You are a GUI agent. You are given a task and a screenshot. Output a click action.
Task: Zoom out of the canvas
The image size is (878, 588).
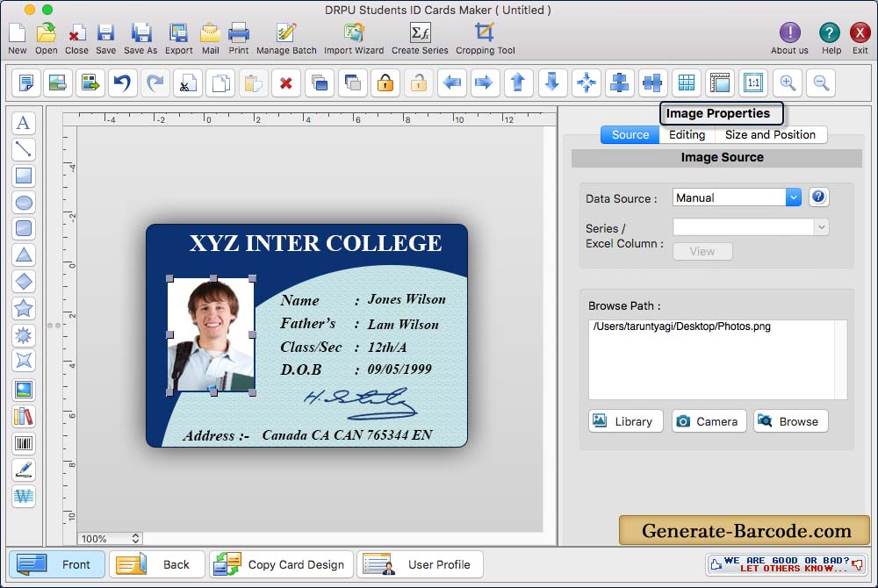(x=821, y=82)
